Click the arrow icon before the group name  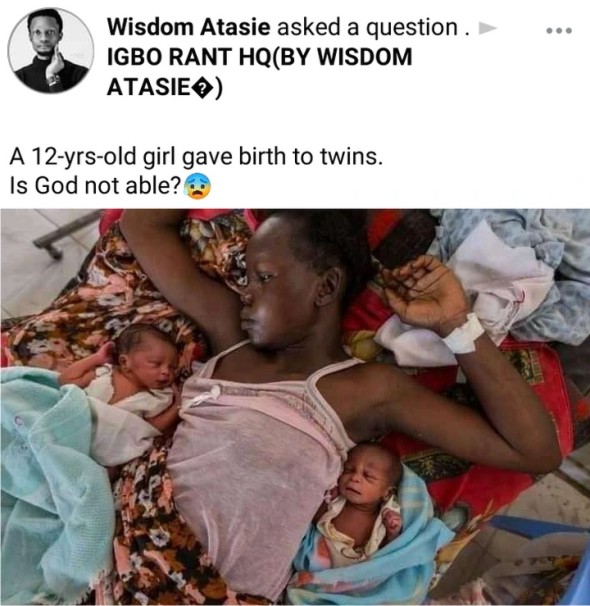point(488,28)
